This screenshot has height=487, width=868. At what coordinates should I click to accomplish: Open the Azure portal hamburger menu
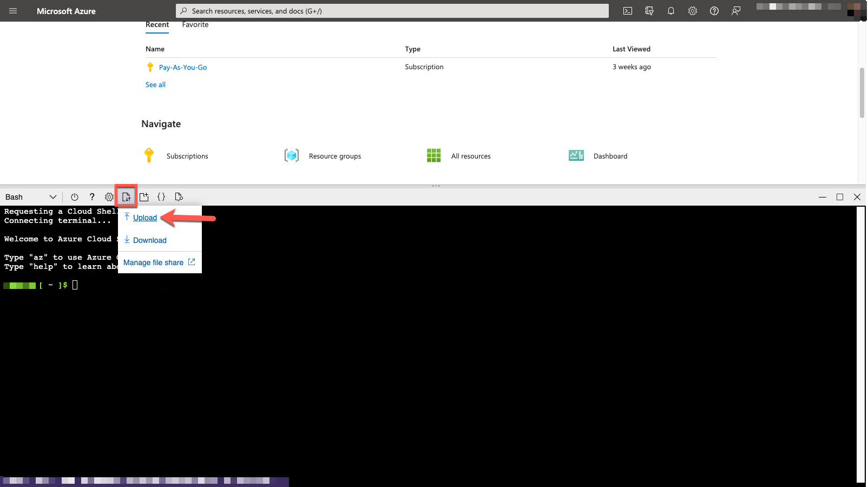(x=13, y=11)
